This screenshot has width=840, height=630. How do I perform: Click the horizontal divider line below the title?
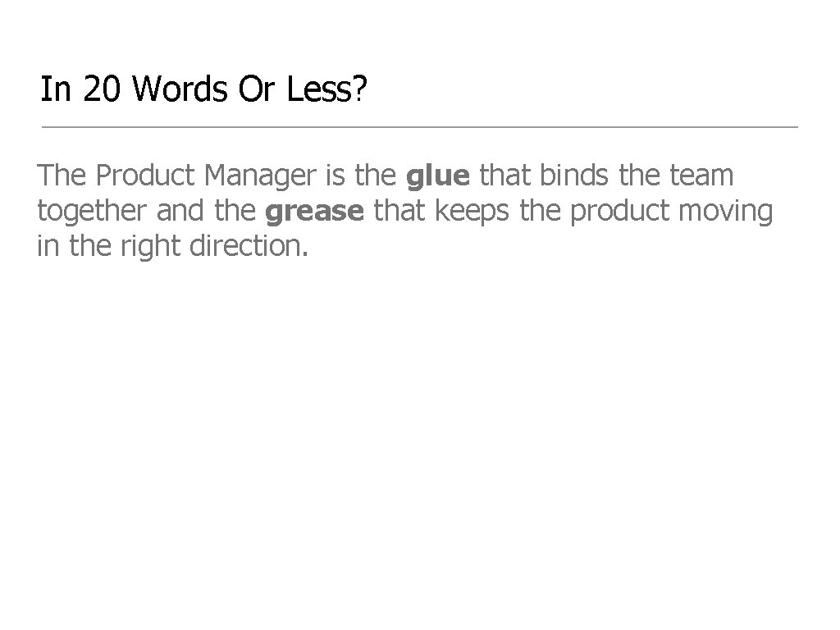(420, 127)
